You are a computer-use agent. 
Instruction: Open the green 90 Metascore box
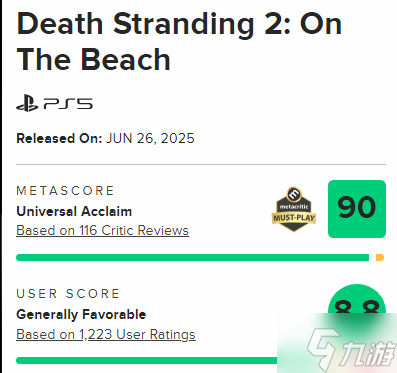pyautogui.click(x=357, y=209)
